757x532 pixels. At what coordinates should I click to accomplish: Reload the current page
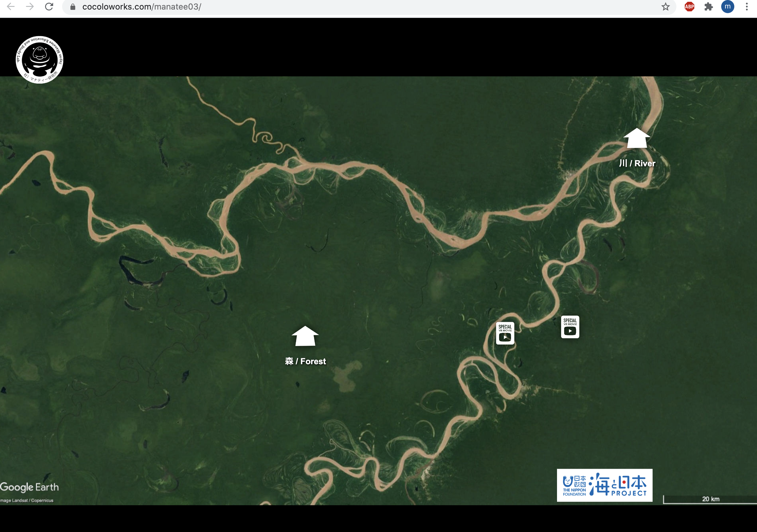49,7
